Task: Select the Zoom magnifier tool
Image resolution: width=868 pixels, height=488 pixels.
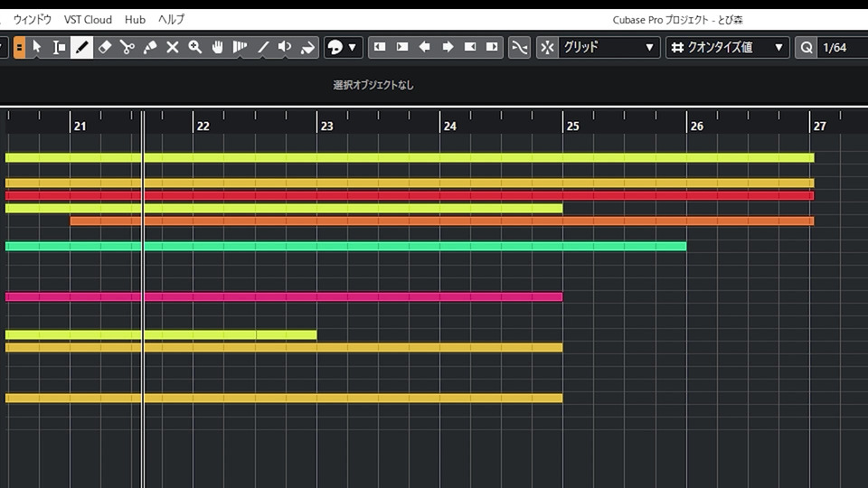Action: tap(195, 47)
